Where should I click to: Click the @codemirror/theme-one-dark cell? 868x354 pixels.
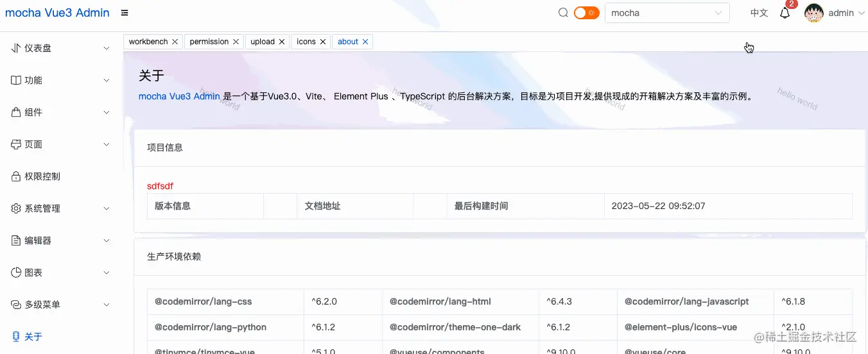[x=461, y=327]
